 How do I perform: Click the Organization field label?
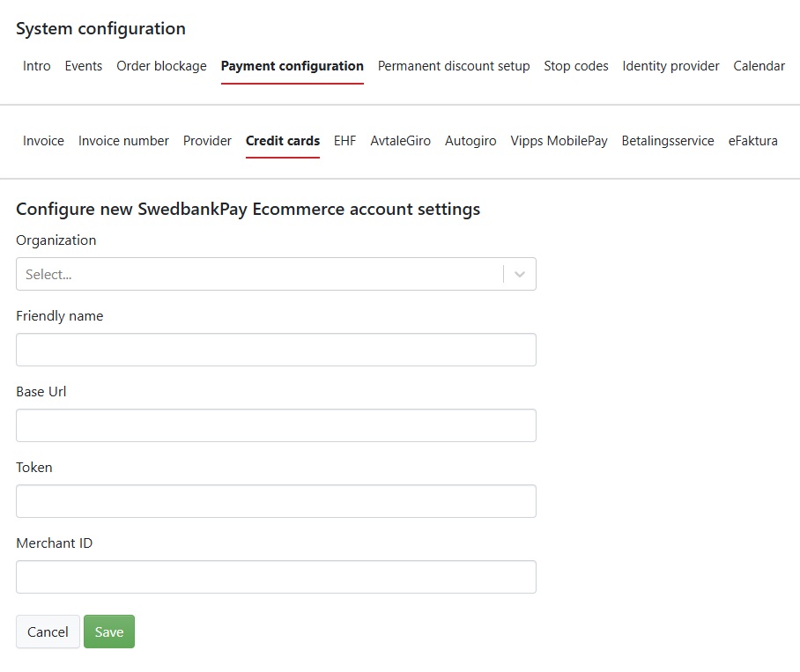(x=56, y=240)
